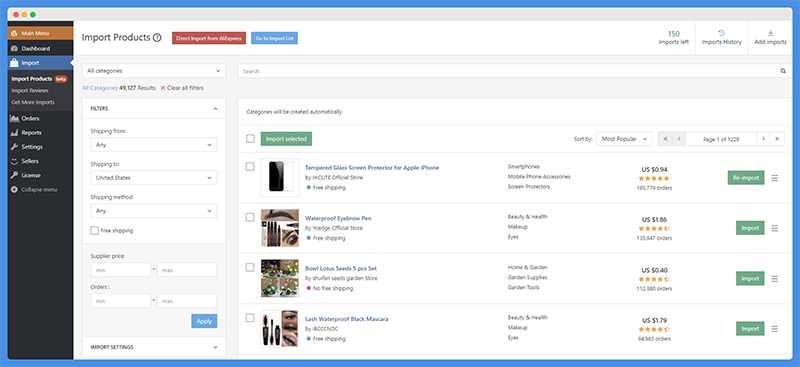Click the Import shopping bag icon
The image size is (800, 367).
14,63
